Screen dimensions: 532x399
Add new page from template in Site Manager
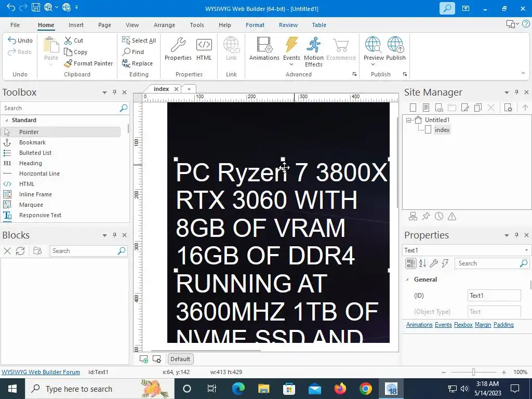click(426, 108)
